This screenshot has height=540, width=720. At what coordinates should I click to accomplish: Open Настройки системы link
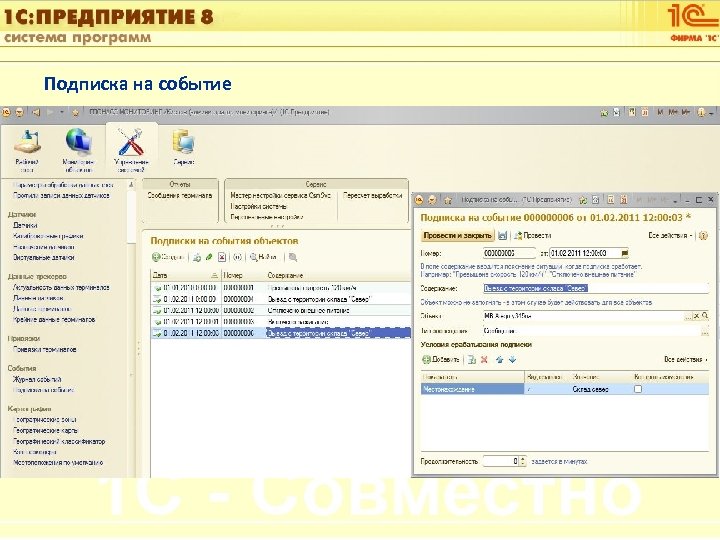[259, 206]
